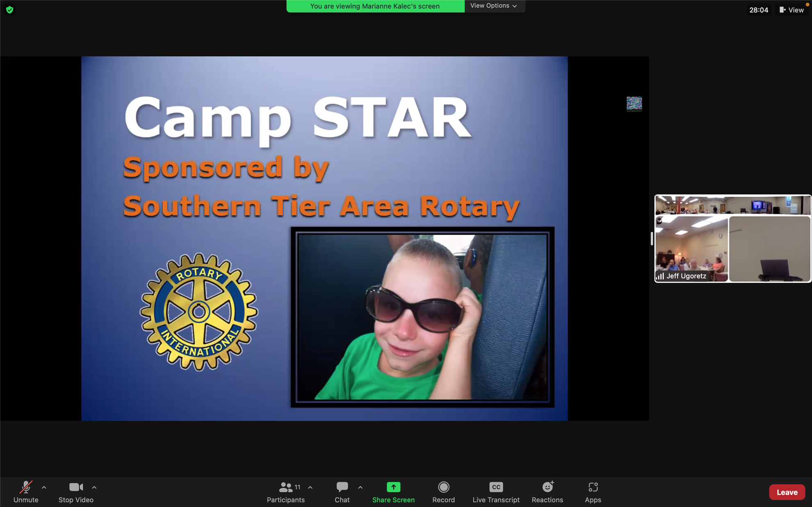The image size is (812, 507).
Task: Open the Reactions menu
Action: [x=547, y=492]
